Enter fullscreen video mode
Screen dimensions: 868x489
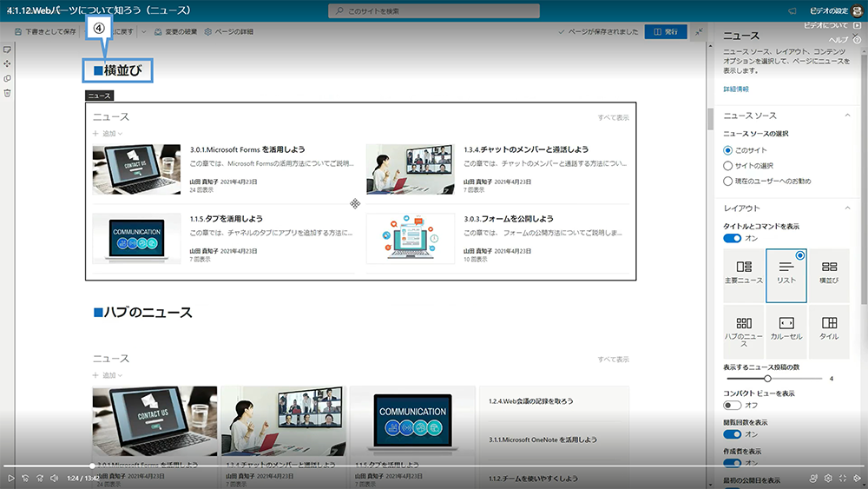point(843,478)
